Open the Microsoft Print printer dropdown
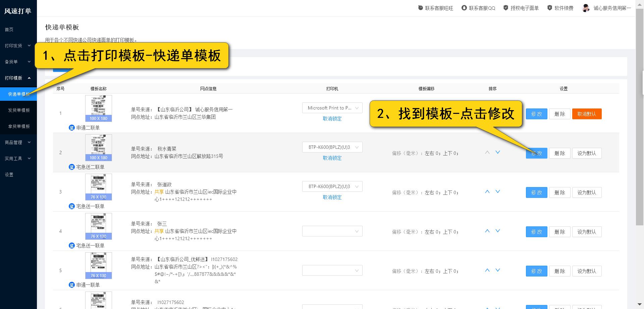Image resolution: width=644 pixels, height=309 pixels. (x=332, y=108)
